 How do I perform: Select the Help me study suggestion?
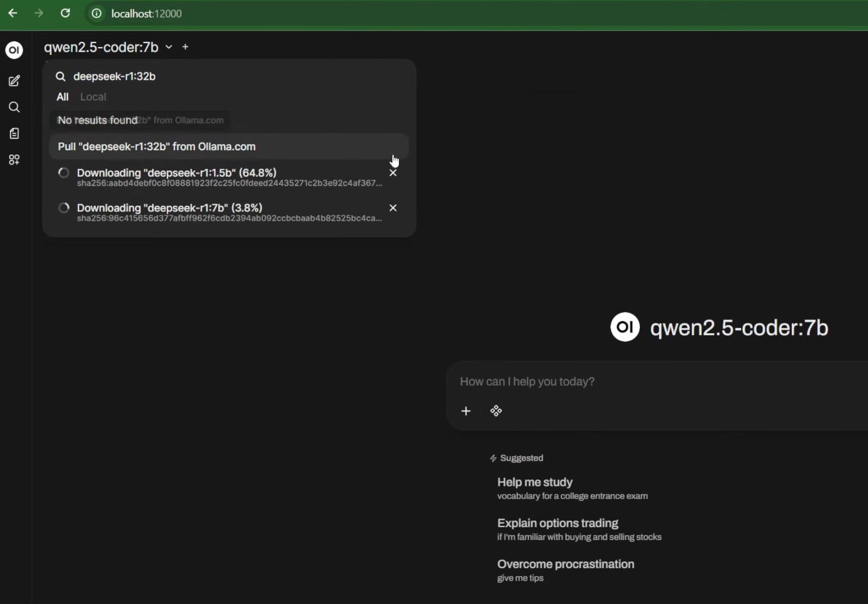click(x=535, y=482)
